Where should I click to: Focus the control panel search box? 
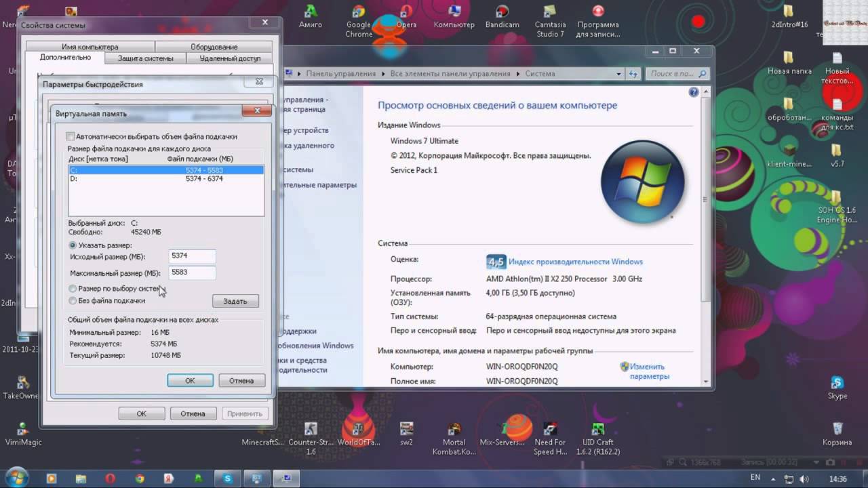click(x=678, y=74)
